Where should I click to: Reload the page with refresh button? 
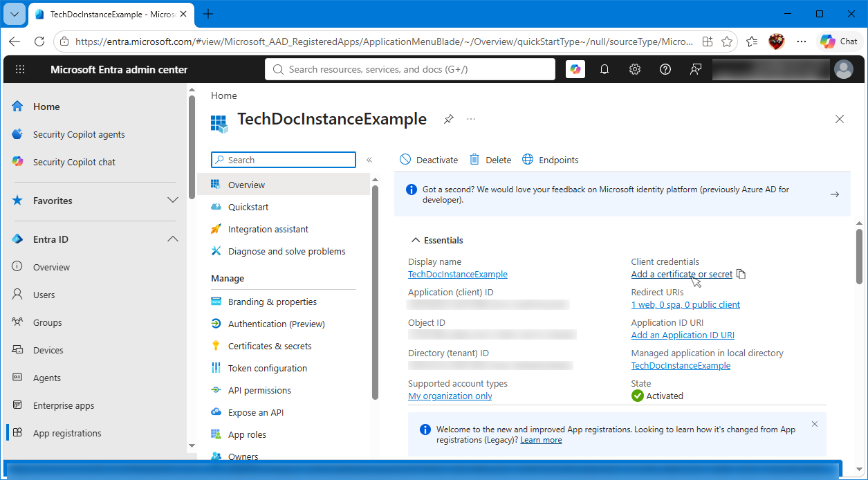39,41
